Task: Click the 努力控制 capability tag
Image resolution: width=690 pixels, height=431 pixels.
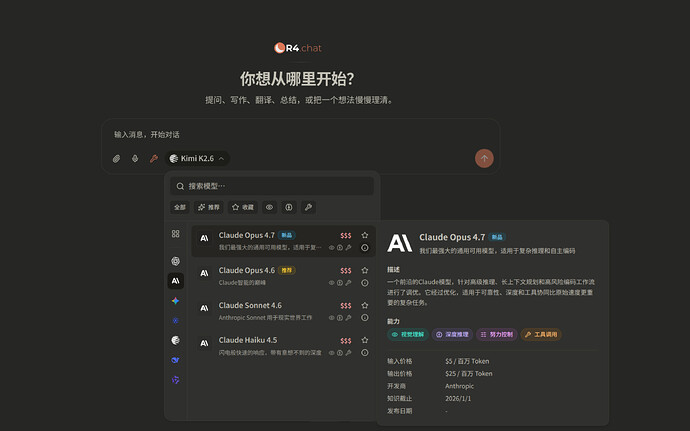Action: [x=497, y=335]
